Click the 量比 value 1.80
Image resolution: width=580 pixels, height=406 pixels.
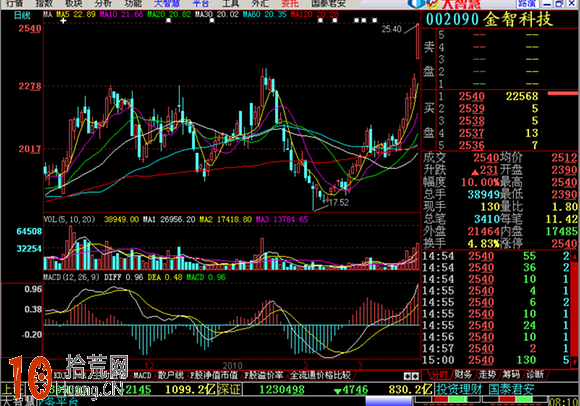[564, 207]
